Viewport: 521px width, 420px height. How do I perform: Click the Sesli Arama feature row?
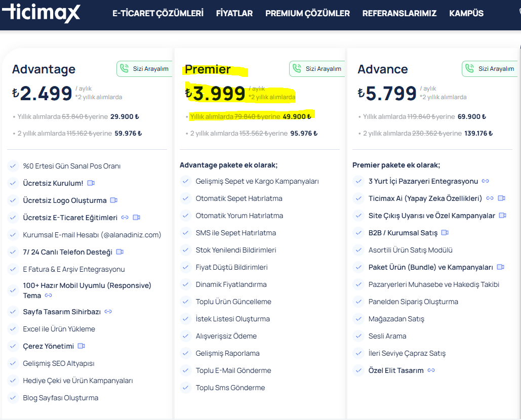point(387,336)
